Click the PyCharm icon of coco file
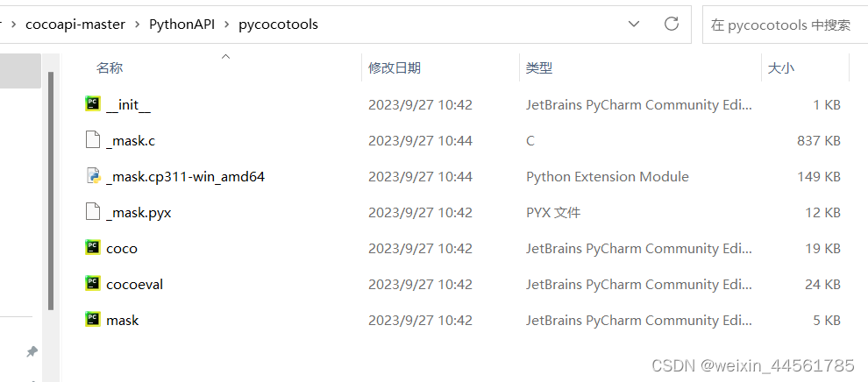The height and width of the screenshot is (382, 868). point(92,247)
